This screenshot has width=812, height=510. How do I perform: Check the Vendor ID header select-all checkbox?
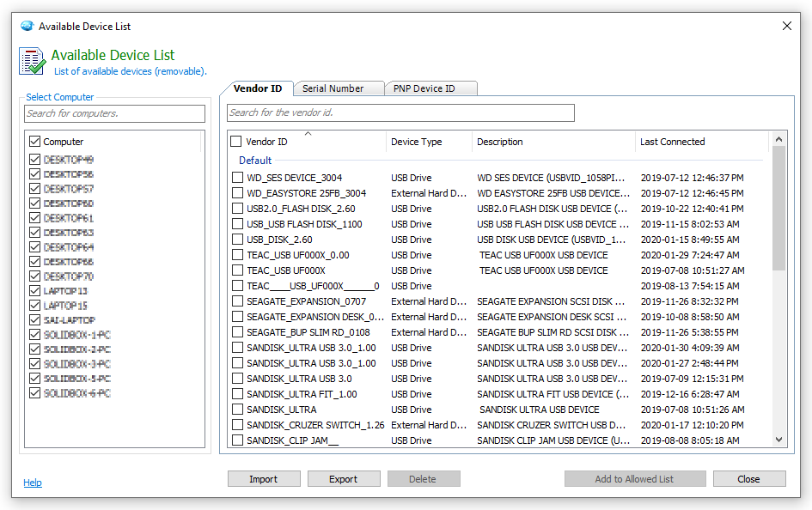236,141
